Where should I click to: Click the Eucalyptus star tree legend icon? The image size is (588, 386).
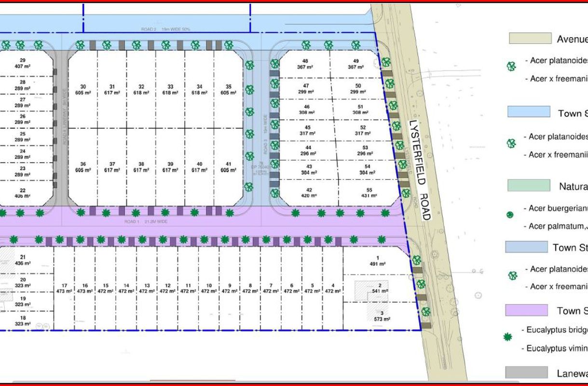pyautogui.click(x=507, y=336)
